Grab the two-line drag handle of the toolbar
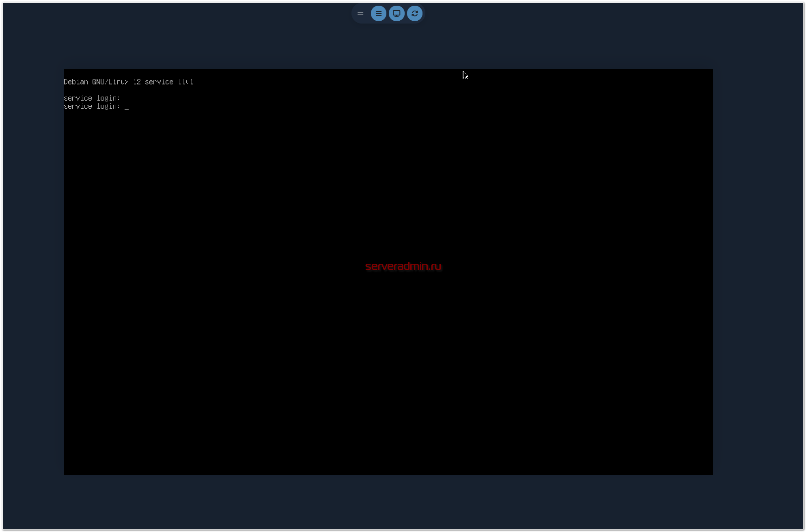This screenshot has height=532, width=806. 360,13
